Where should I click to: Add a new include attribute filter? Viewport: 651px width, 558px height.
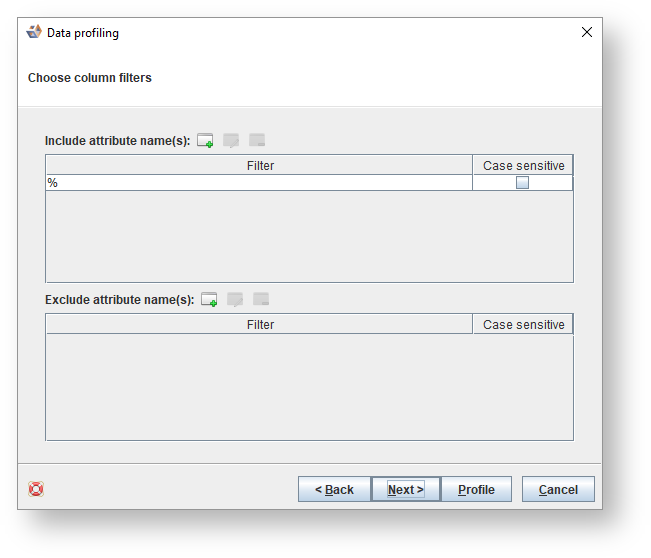click(x=206, y=141)
